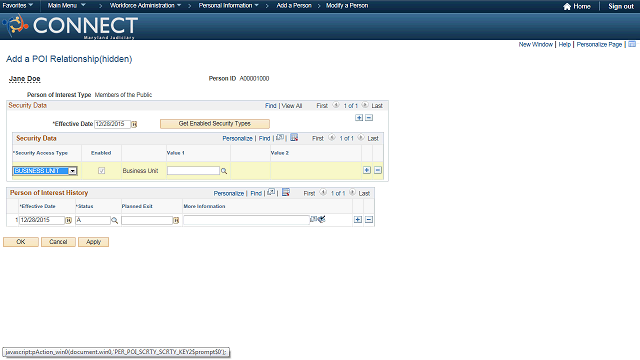Open calendar for Planned Exit date
The image size is (640, 360).
176,220
